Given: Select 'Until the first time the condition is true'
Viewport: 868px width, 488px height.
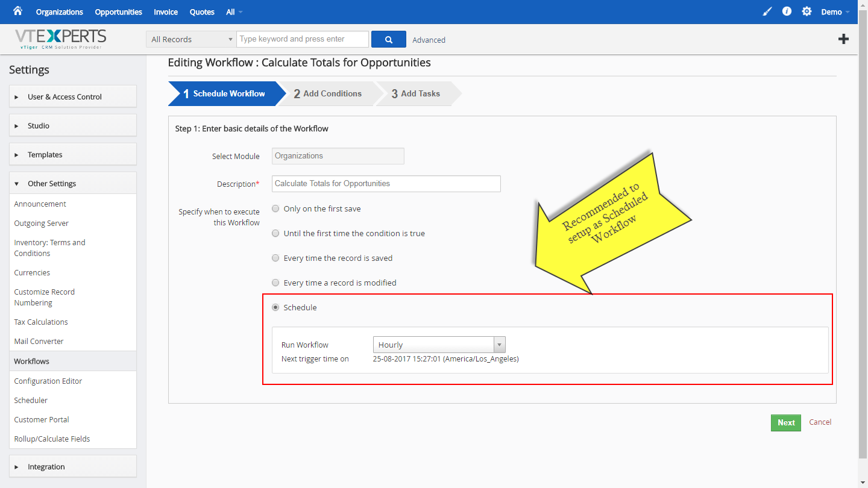Looking at the screenshot, I should point(275,233).
